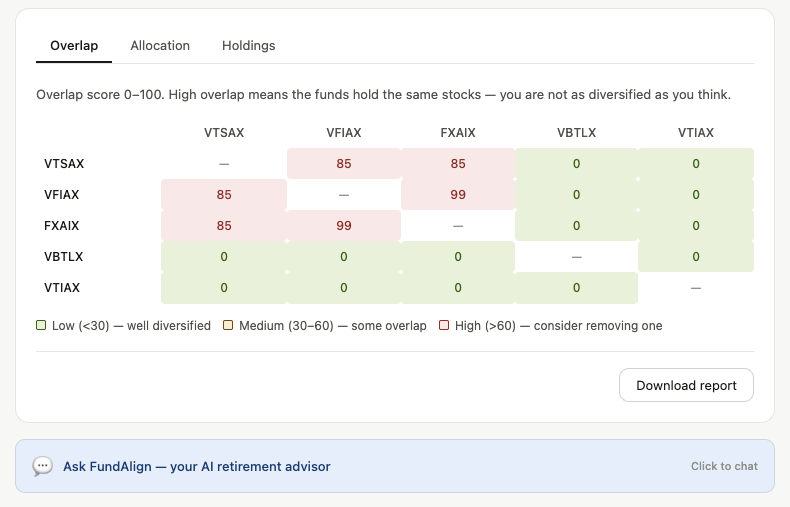The width and height of the screenshot is (790, 507).
Task: Click the 0 cell in VTIAX row, VTSAX column
Action: pyautogui.click(x=224, y=287)
